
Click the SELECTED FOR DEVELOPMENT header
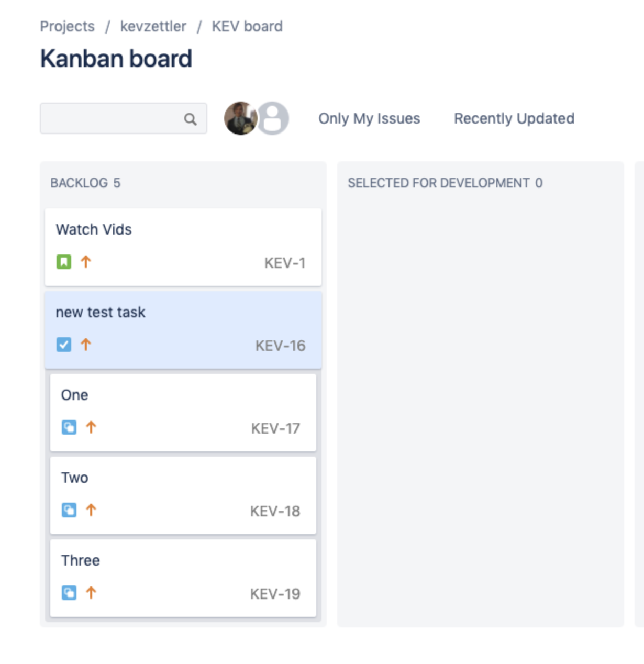(x=445, y=183)
